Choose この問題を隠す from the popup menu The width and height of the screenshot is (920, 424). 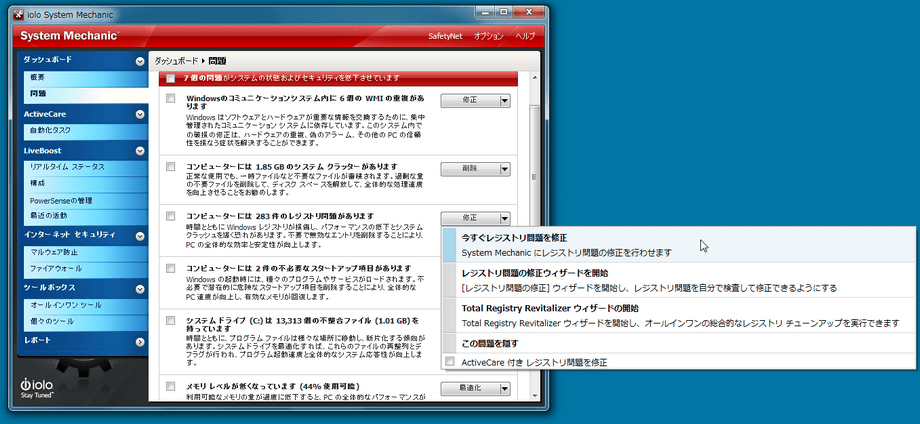[x=679, y=343]
